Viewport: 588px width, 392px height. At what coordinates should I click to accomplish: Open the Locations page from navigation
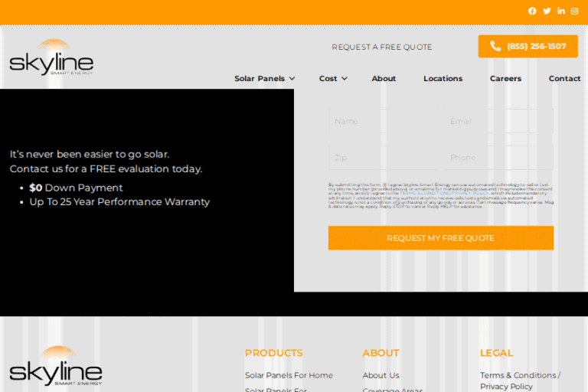443,78
